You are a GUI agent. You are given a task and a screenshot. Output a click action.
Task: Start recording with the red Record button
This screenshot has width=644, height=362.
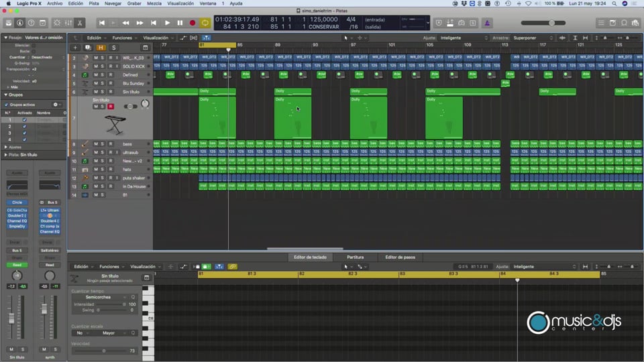pyautogui.click(x=193, y=23)
